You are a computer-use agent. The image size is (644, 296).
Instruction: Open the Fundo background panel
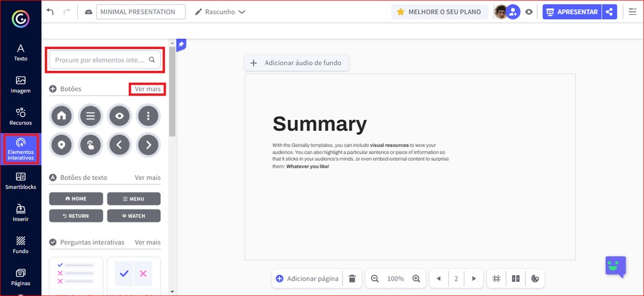click(x=21, y=245)
